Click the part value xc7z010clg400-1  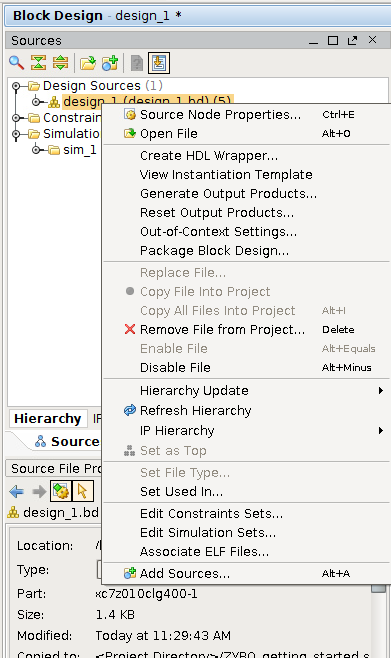[x=146, y=594]
